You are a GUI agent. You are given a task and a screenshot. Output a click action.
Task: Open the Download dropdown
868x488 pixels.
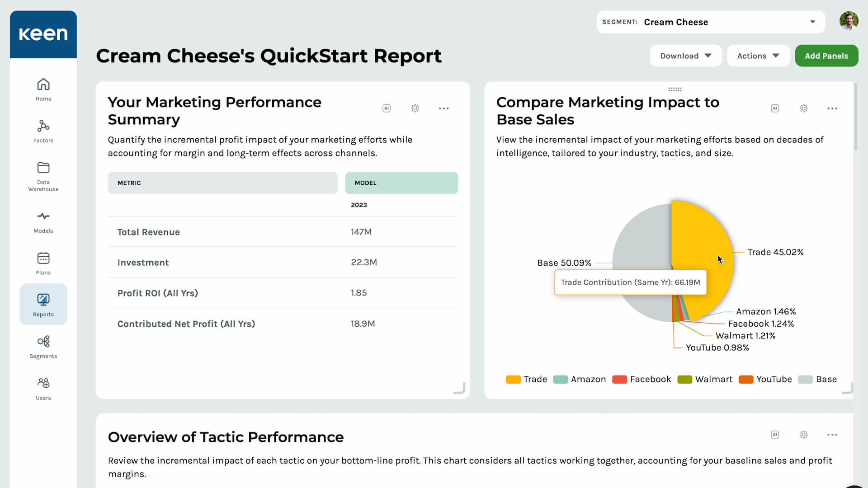point(685,56)
